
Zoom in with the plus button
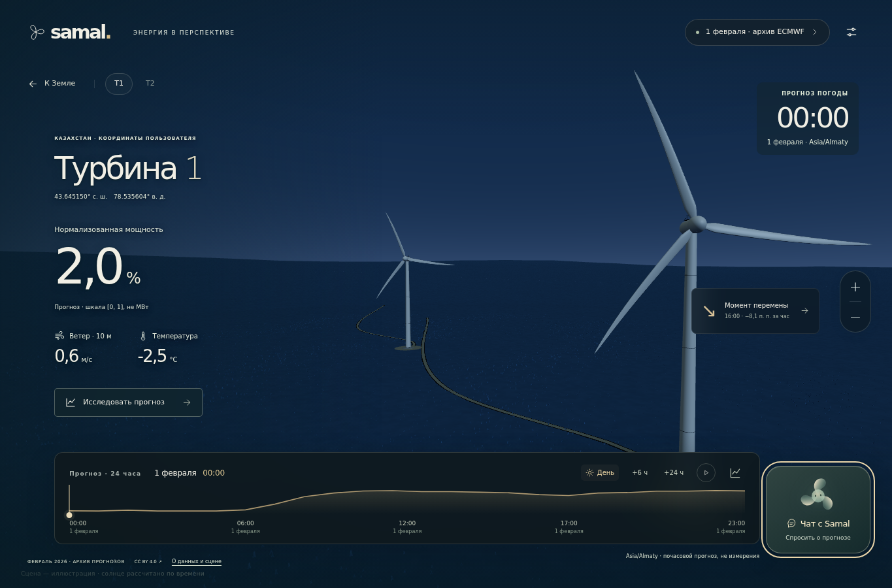coord(855,287)
